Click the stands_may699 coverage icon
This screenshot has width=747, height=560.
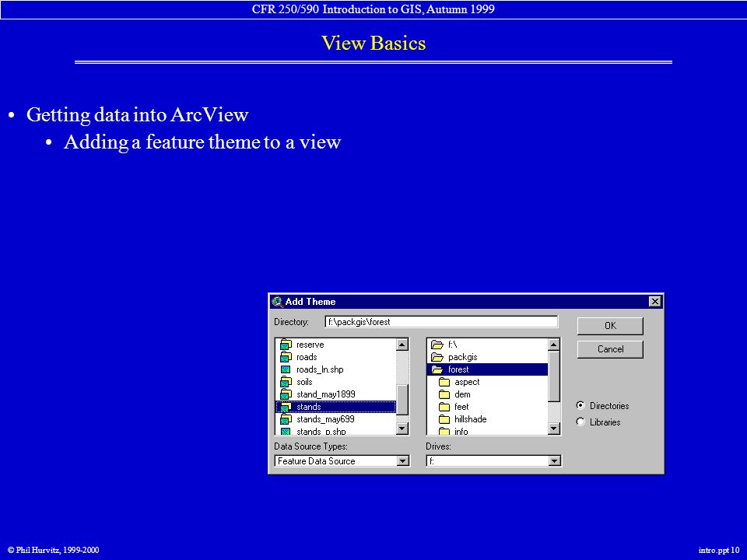[x=286, y=418]
